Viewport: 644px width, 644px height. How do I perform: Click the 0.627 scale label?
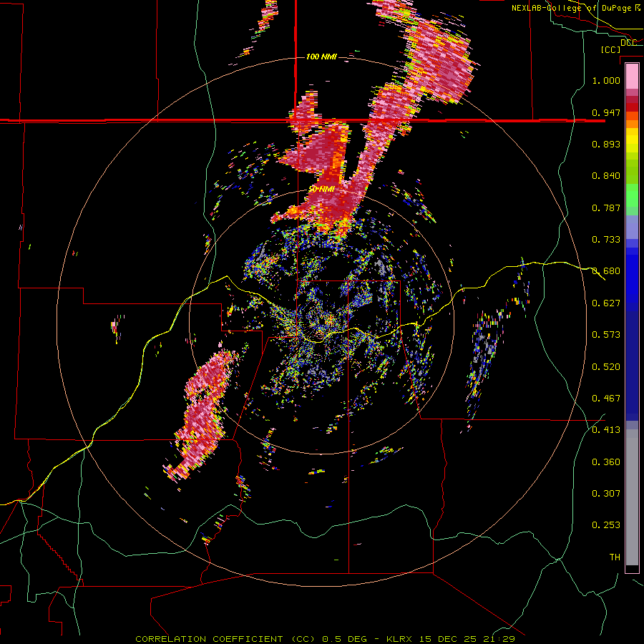pos(606,303)
